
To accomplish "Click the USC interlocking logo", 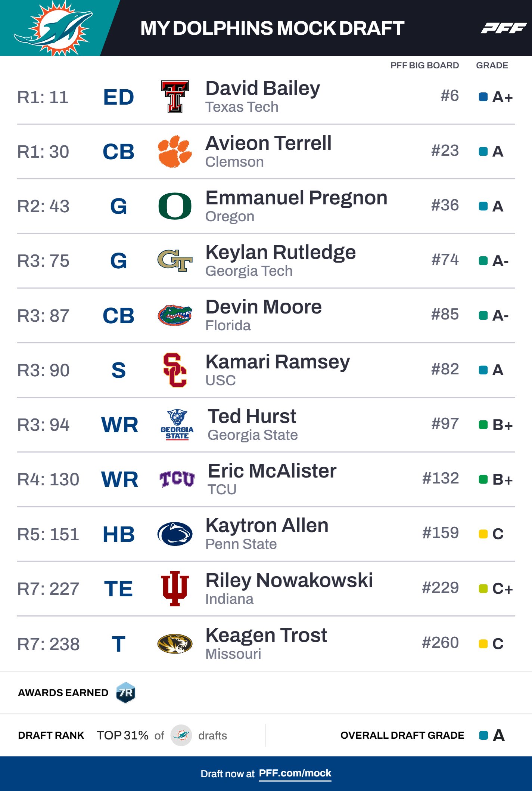I will pos(175,370).
